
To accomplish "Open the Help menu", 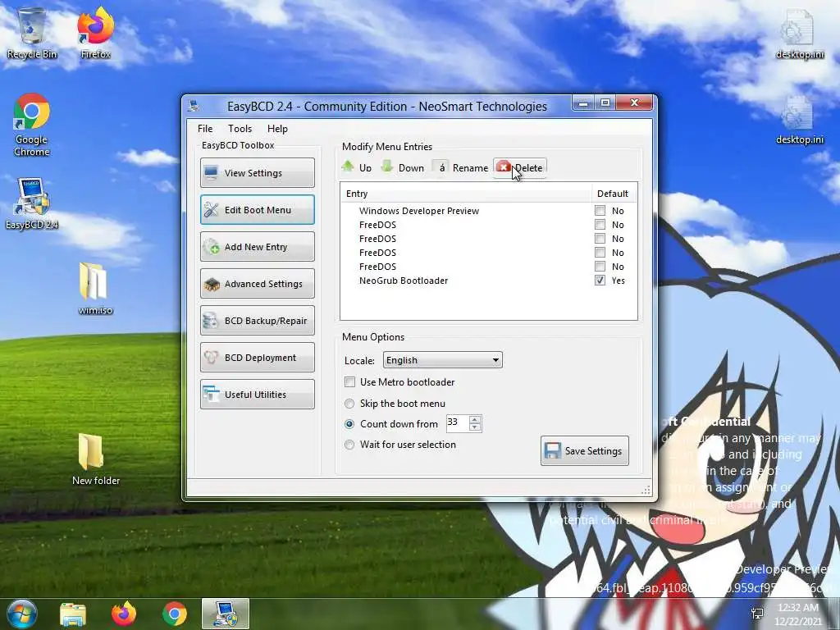I will click(277, 129).
